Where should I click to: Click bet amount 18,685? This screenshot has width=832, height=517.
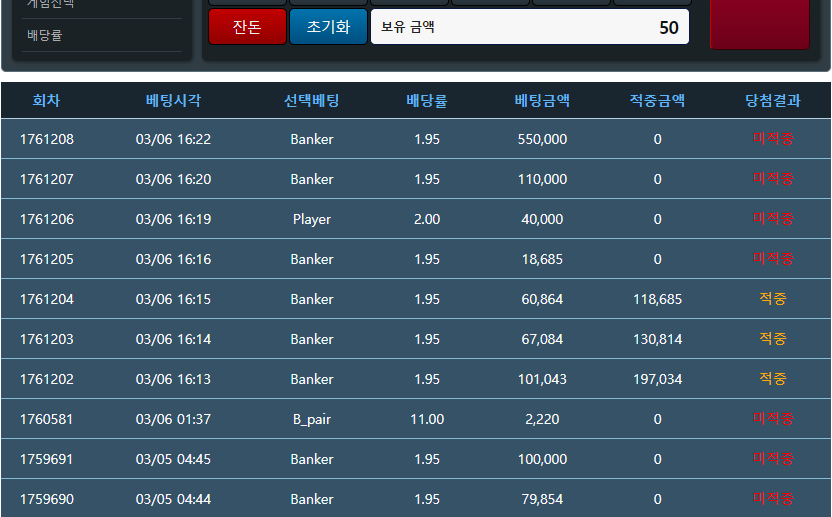pyautogui.click(x=542, y=259)
